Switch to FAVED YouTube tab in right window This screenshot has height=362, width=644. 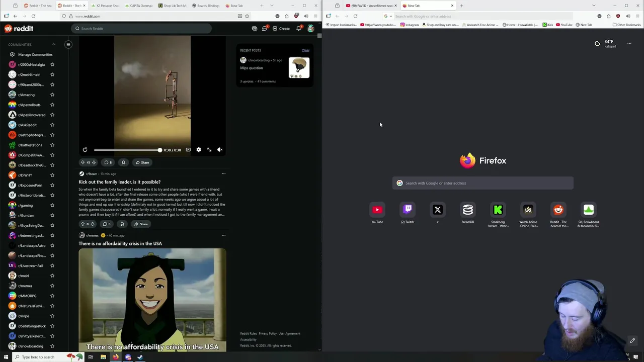(371, 6)
